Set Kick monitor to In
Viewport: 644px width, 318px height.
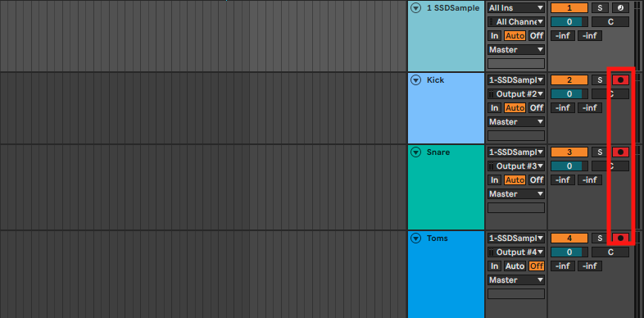(x=495, y=108)
